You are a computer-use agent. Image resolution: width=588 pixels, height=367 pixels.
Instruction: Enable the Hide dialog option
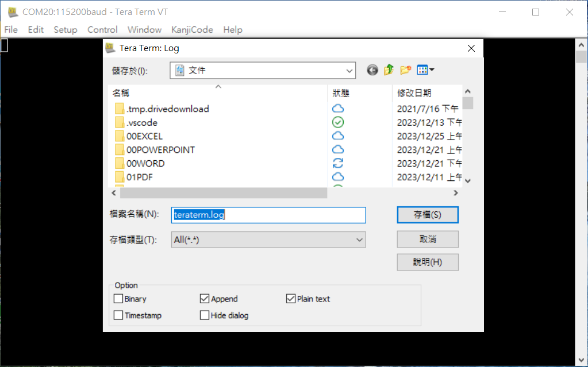[x=205, y=315]
